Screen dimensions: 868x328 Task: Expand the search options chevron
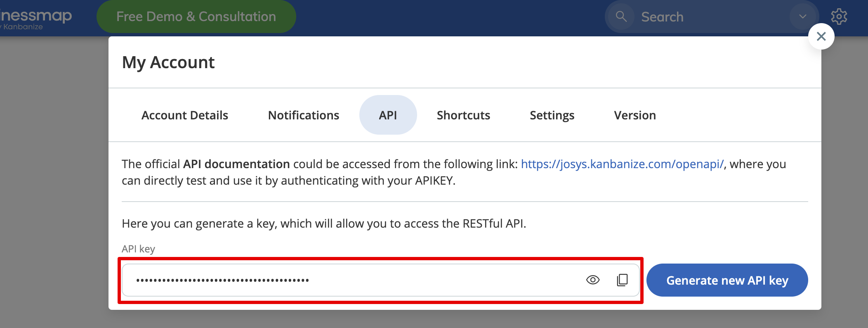pyautogui.click(x=802, y=17)
